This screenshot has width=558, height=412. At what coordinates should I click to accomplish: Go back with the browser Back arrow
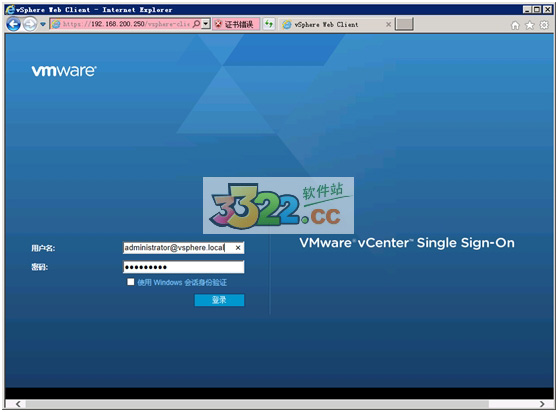point(14,25)
